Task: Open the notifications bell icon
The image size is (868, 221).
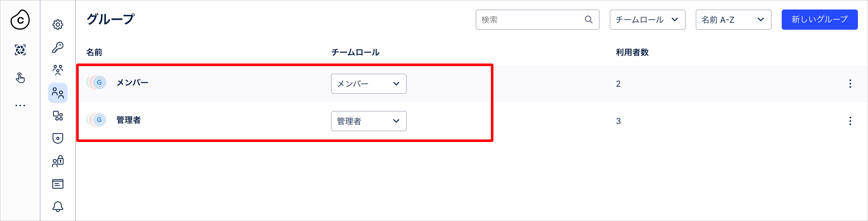Action: 58,206
